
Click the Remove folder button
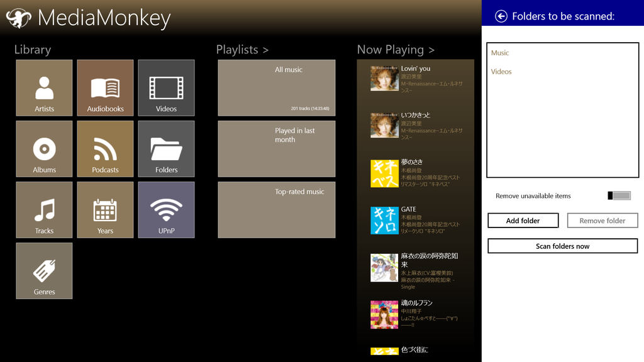point(602,221)
